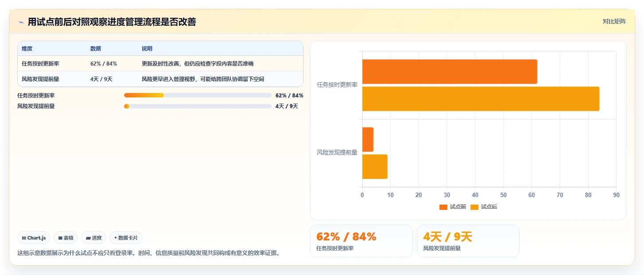Click the x-axis tick label 50
Viewport: 644px width, 275px height.
(503, 195)
